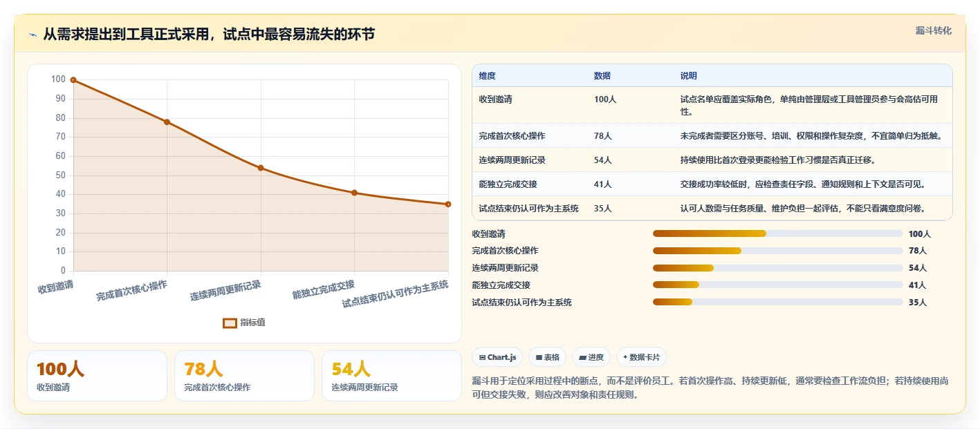This screenshot has width=980, height=429.
Task: Click the 收到邀请 progress bar
Action: pos(778,233)
